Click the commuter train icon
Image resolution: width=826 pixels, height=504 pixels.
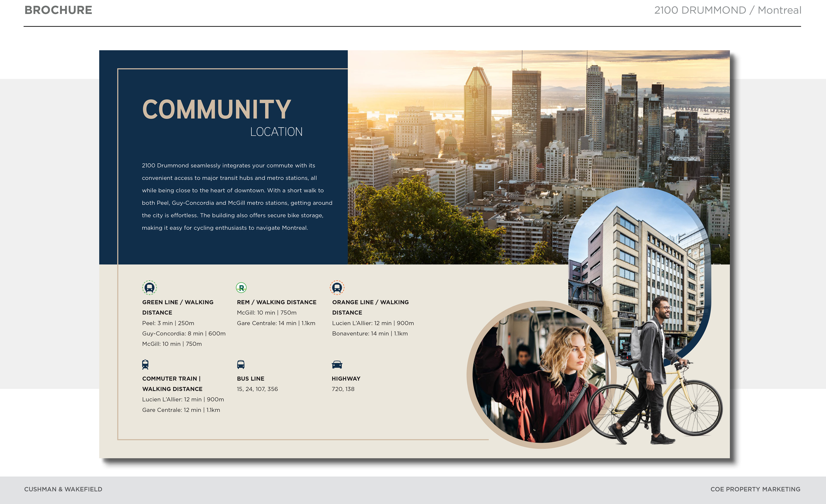tap(145, 364)
